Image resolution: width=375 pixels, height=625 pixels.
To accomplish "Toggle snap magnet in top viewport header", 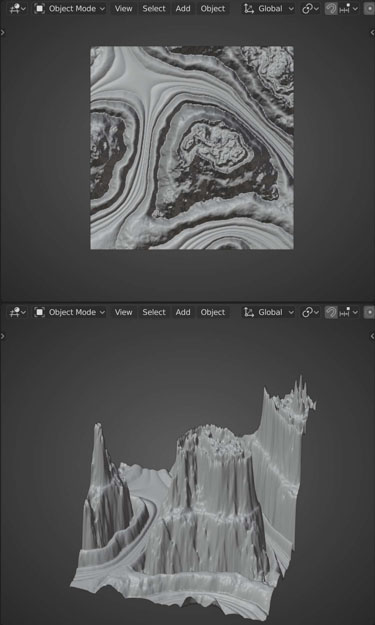I will tap(331, 8).
